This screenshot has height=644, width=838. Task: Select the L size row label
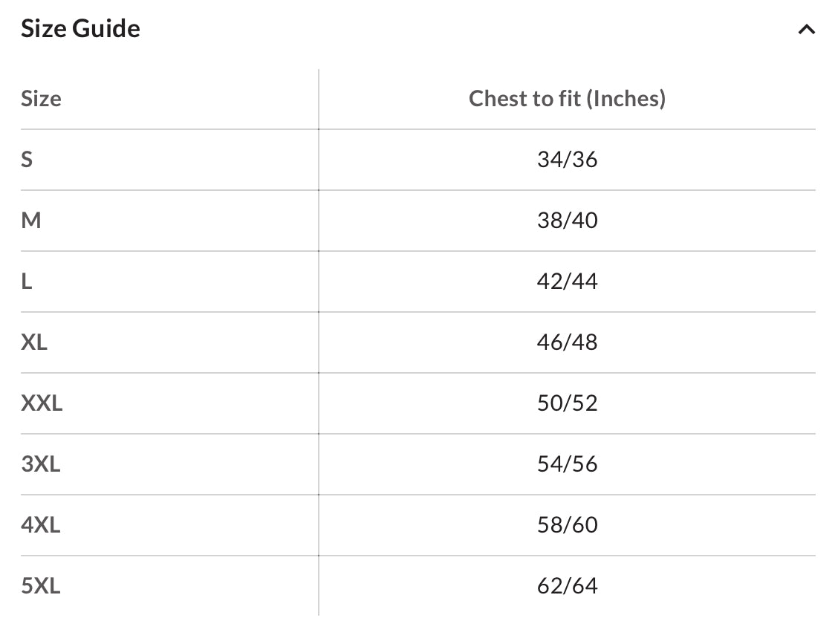(27, 282)
